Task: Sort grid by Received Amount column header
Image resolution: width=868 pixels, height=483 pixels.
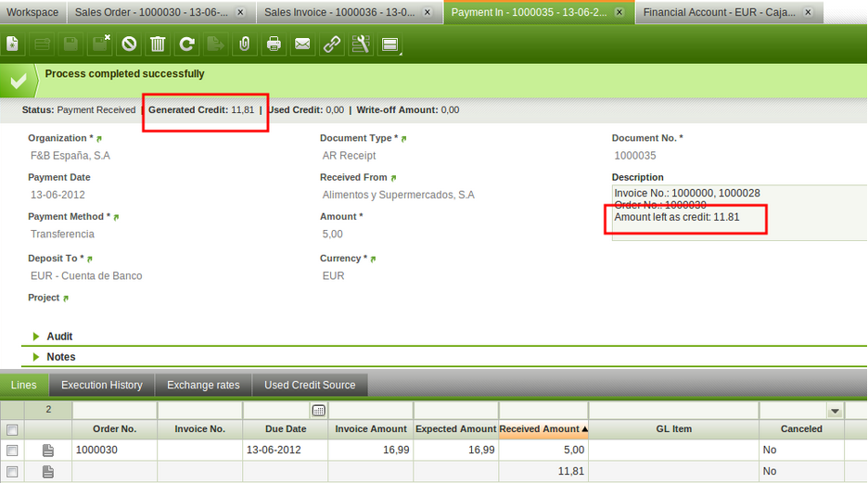Action: (x=542, y=429)
